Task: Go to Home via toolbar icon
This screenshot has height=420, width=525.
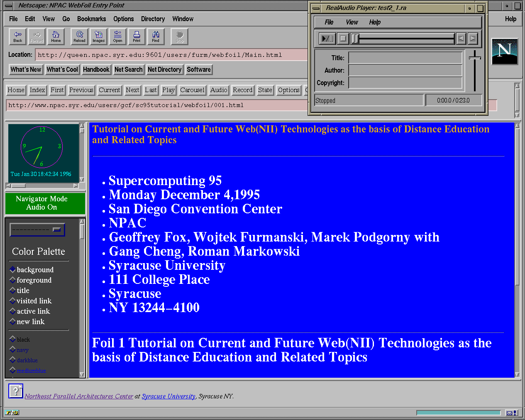Action: click(x=56, y=37)
